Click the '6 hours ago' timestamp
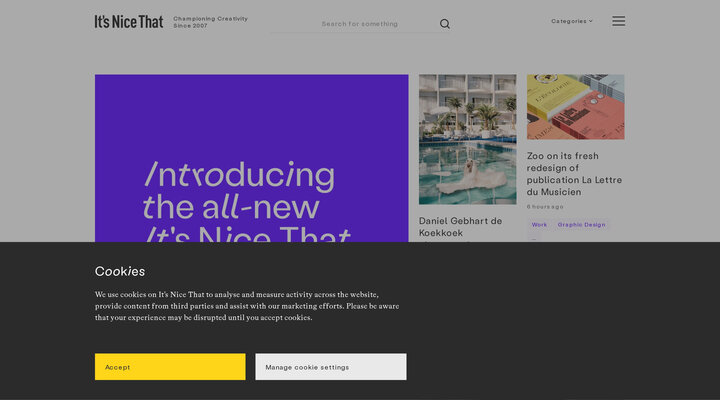The width and height of the screenshot is (720, 400). 545,207
